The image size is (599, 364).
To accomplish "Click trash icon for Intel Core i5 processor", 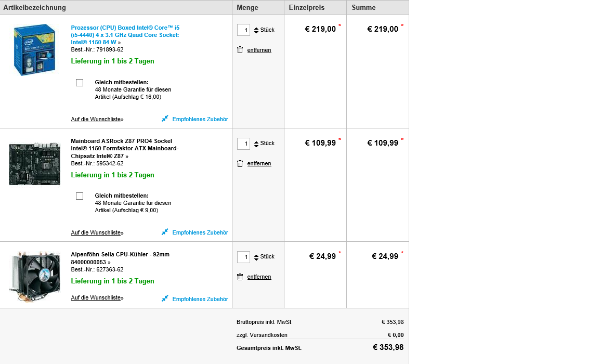I will [240, 49].
